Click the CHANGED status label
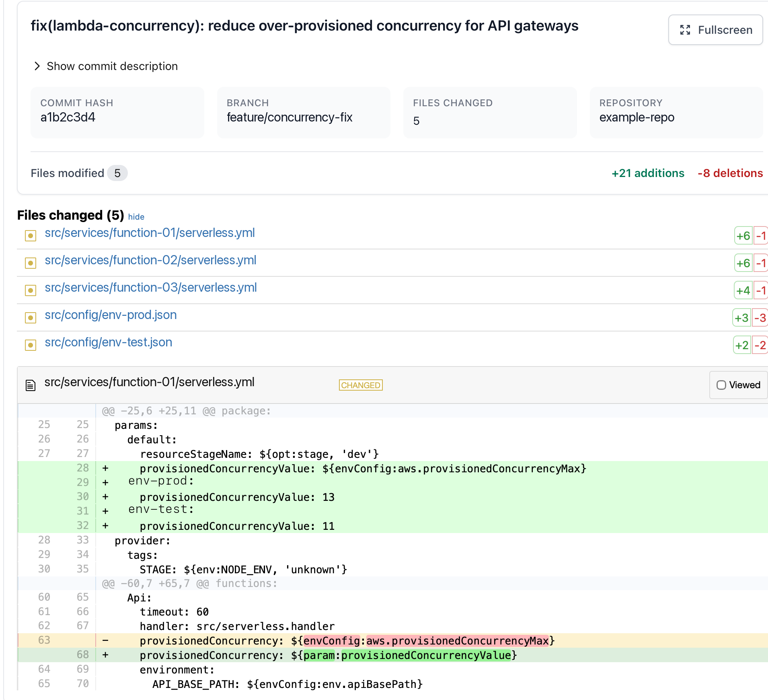768x700 pixels. 361,385
